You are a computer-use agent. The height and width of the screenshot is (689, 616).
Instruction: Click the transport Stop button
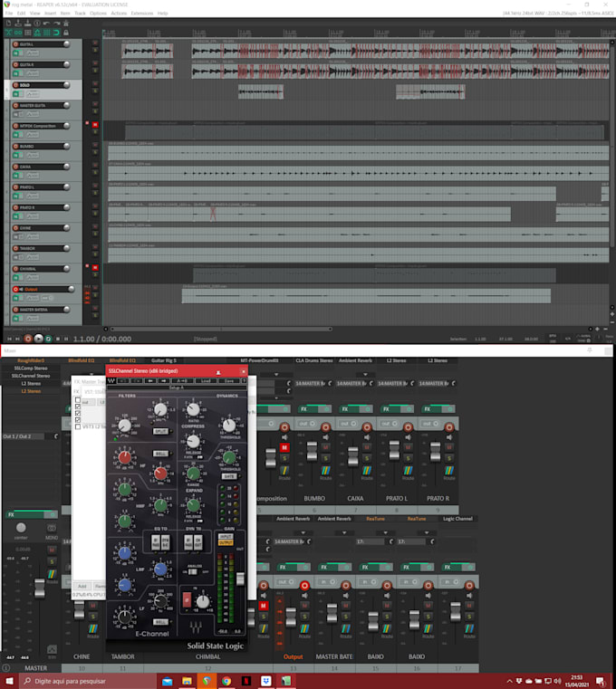click(x=58, y=339)
